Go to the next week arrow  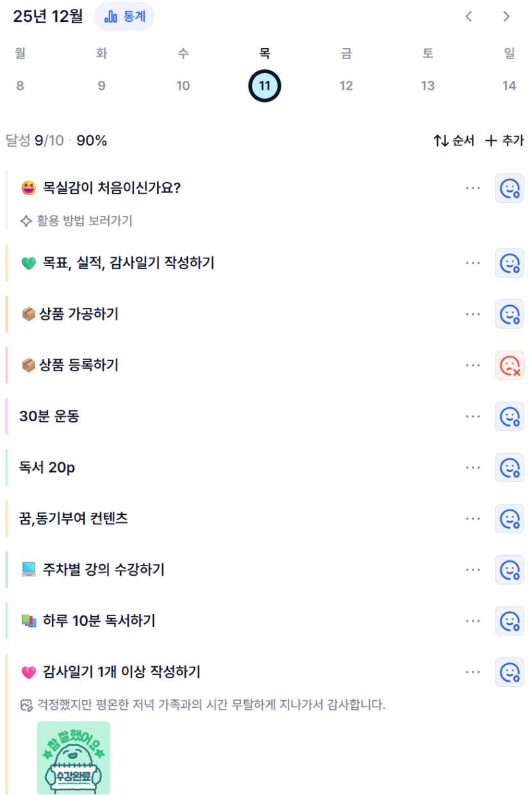(x=506, y=17)
